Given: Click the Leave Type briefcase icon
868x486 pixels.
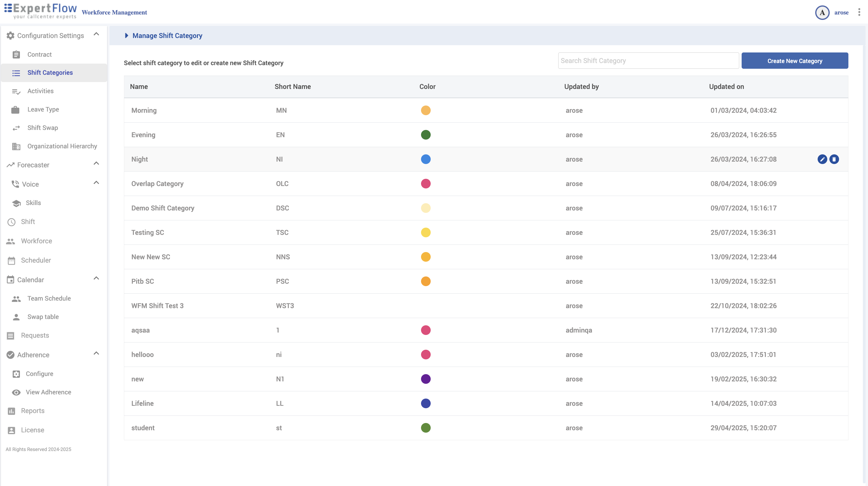Looking at the screenshot, I should 15,110.
